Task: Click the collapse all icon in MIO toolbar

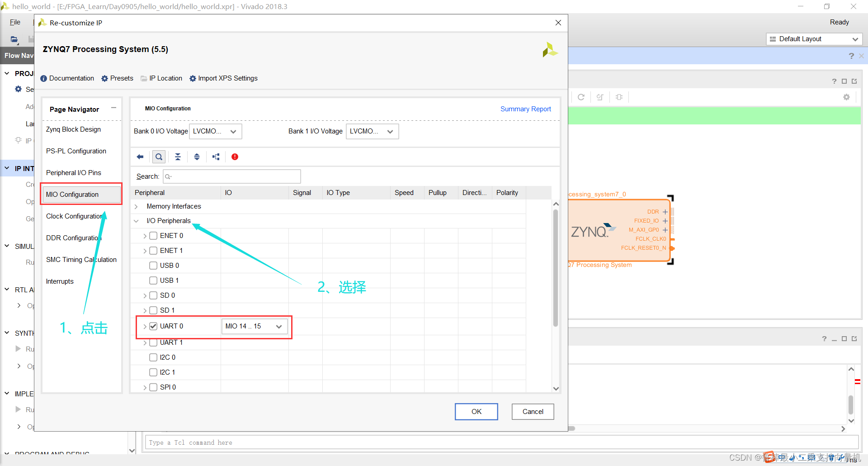Action: pos(178,157)
